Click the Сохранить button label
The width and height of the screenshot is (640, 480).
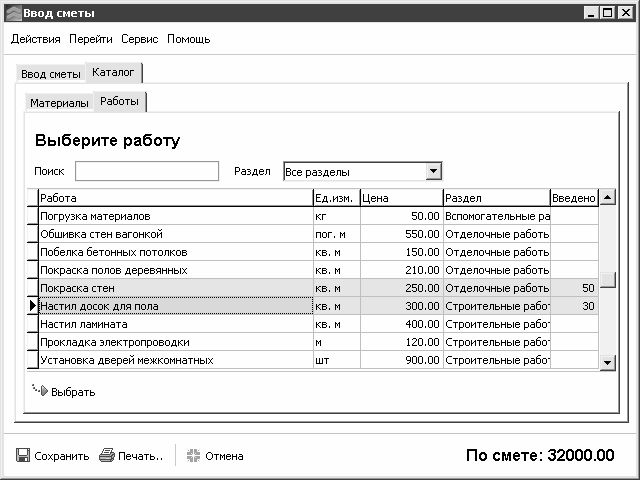[62, 456]
